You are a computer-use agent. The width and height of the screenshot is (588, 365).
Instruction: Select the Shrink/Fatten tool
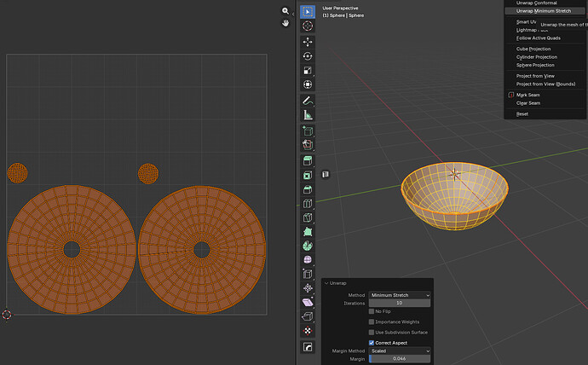coord(308,288)
